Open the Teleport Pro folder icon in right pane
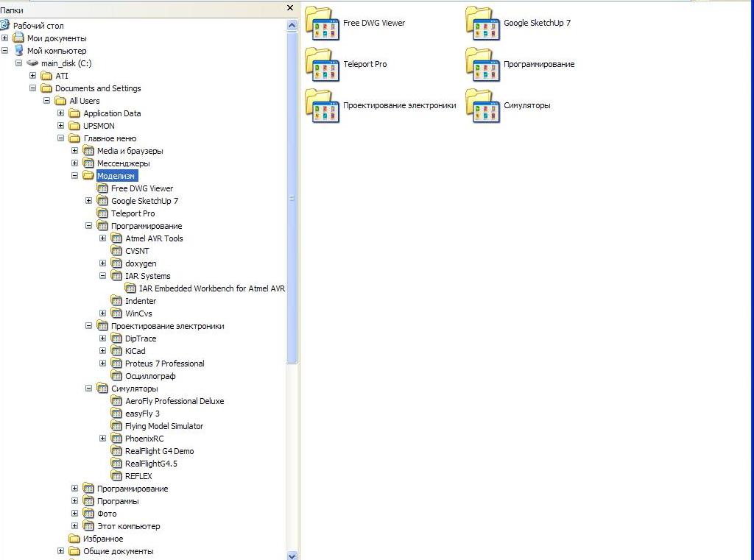The height and width of the screenshot is (560, 754). click(323, 65)
